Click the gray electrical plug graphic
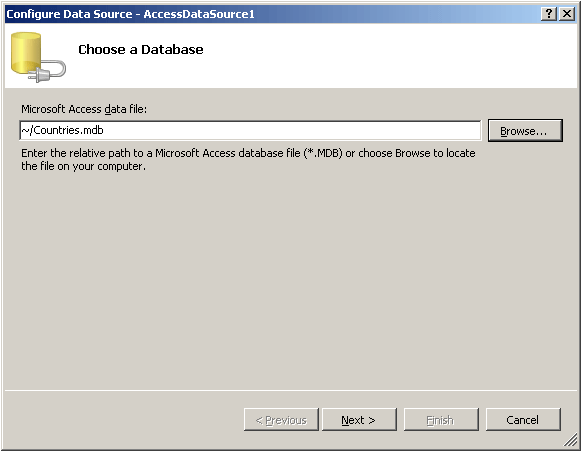582x452 pixels. [47, 72]
